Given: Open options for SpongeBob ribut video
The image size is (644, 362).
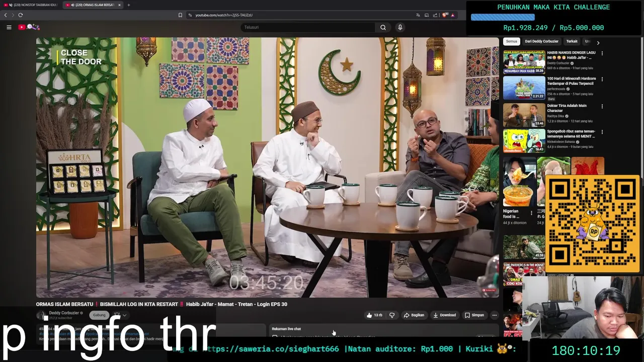Looking at the screenshot, I should click(602, 132).
